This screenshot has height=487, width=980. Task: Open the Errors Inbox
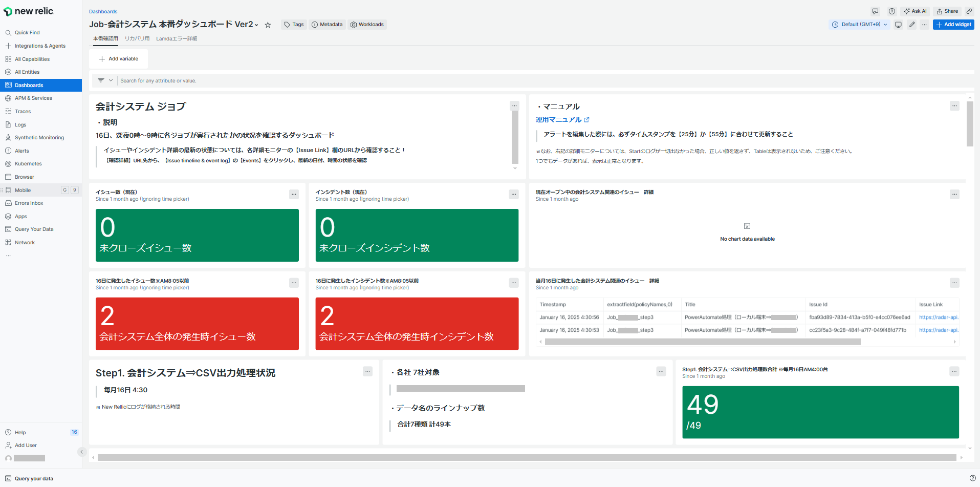point(28,203)
